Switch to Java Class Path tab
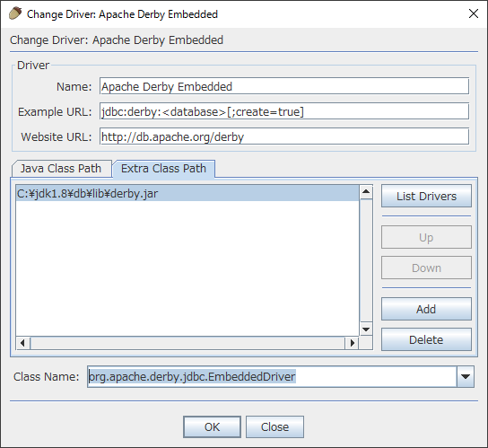 pos(61,169)
